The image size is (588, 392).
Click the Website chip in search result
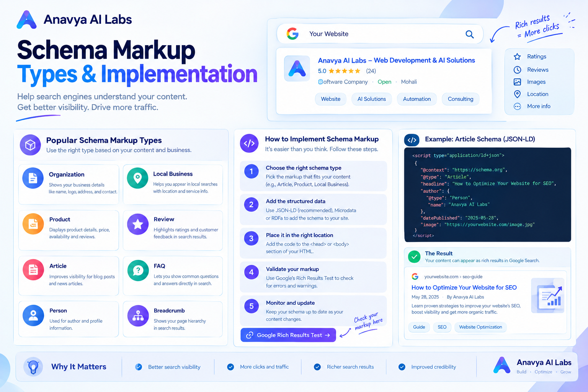tap(331, 99)
